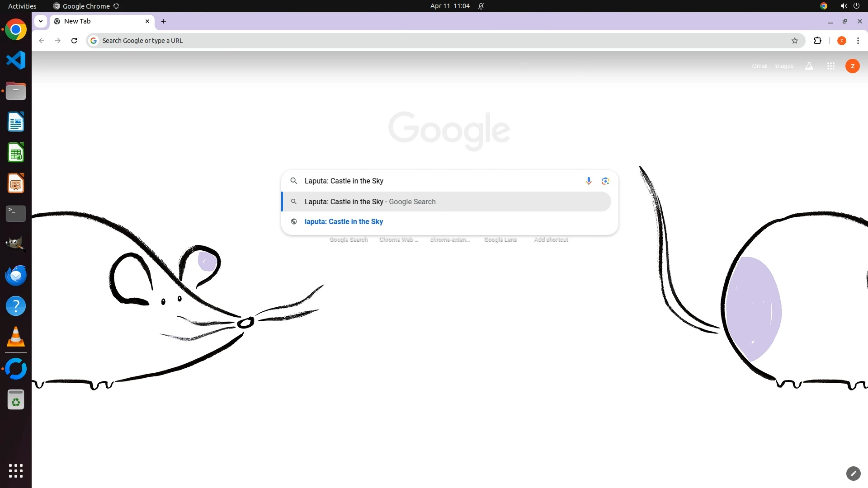Reload the current page
Viewport: 868px width, 488px height.
(74, 41)
